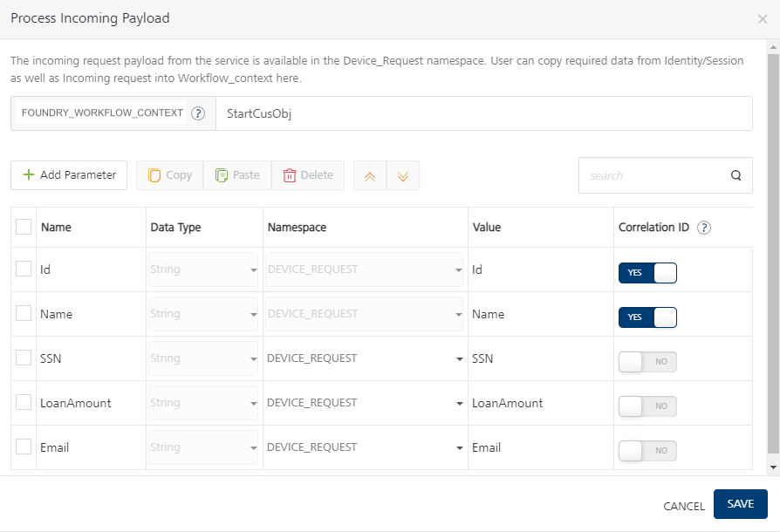Viewport: 780px width, 532px height.
Task: Open Correlation ID help tooltip icon
Action: point(704,228)
